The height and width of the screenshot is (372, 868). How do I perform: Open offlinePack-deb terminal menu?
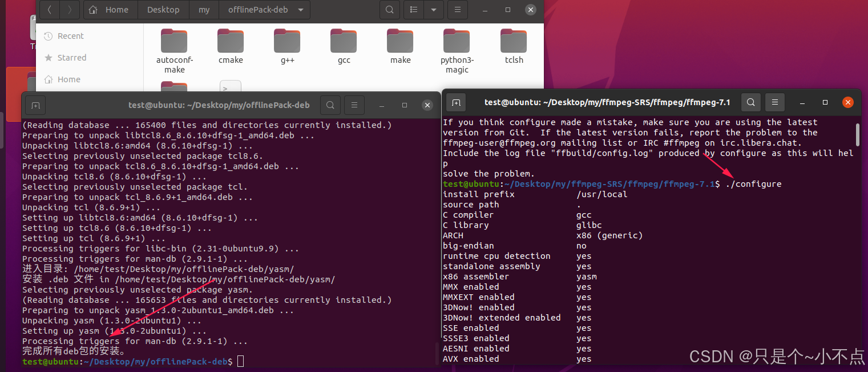[354, 105]
